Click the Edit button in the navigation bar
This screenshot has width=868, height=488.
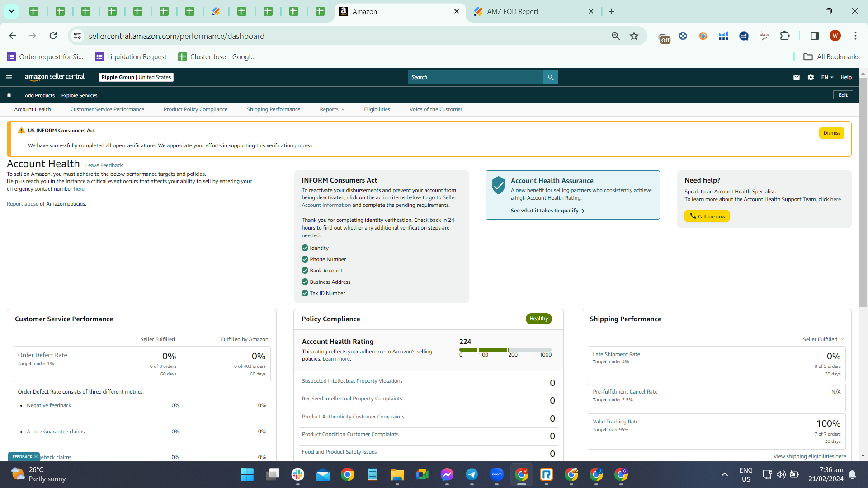click(843, 95)
